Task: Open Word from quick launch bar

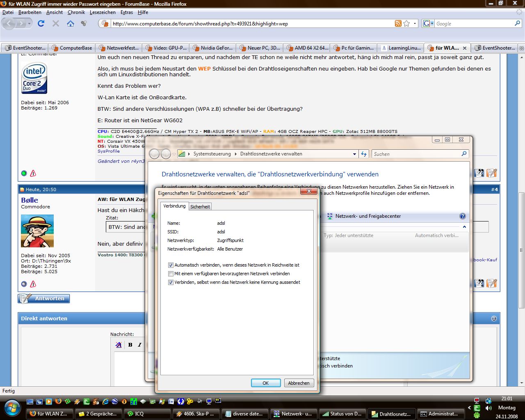Action: tap(171, 401)
